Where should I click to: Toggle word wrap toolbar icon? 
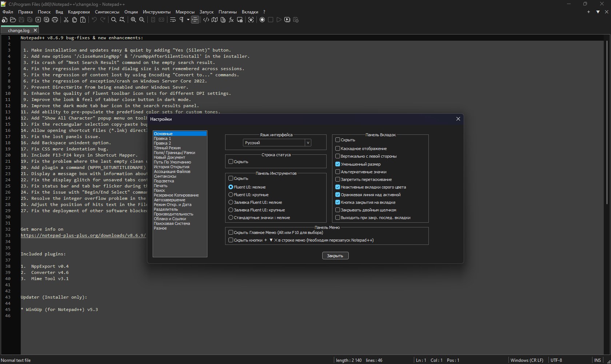click(173, 20)
